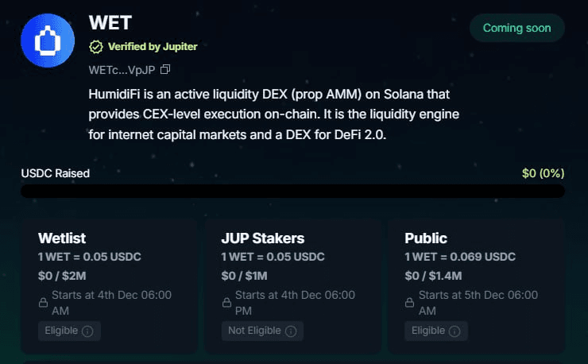Click the WET token logo
588x364 pixels.
pyautogui.click(x=48, y=40)
